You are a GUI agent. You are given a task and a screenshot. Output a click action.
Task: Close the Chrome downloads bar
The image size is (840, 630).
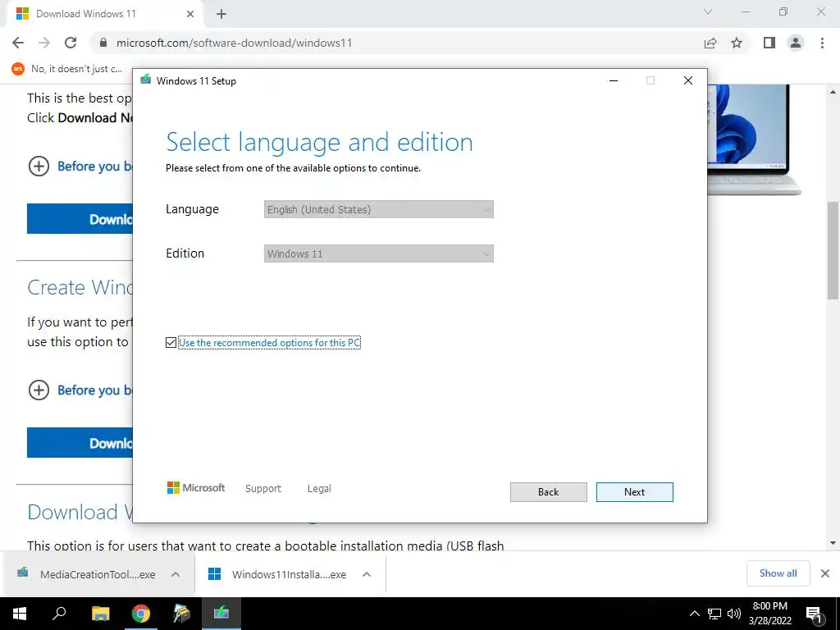click(x=825, y=573)
